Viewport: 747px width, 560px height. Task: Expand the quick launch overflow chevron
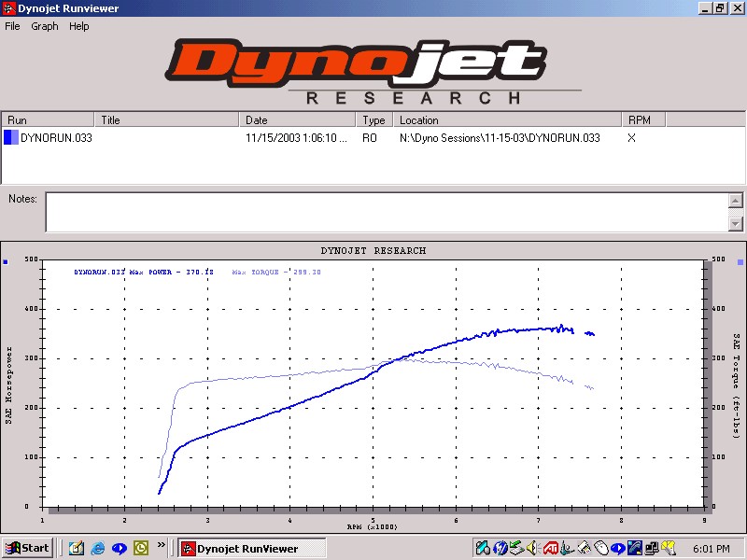pyautogui.click(x=161, y=545)
